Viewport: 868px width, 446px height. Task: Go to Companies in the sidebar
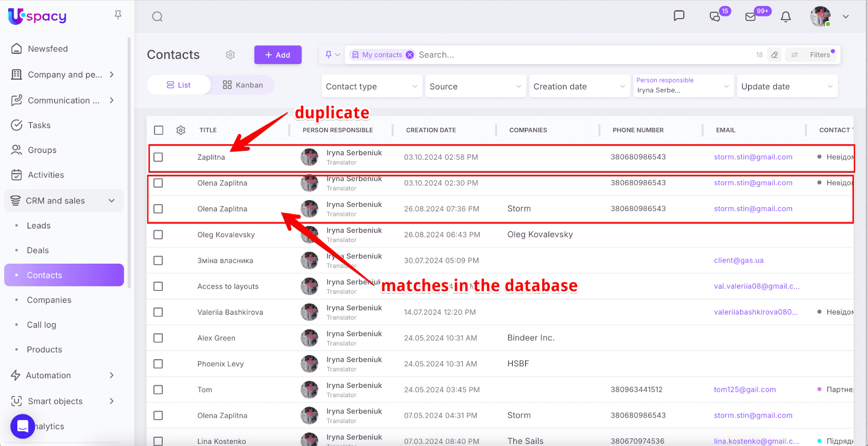(49, 300)
